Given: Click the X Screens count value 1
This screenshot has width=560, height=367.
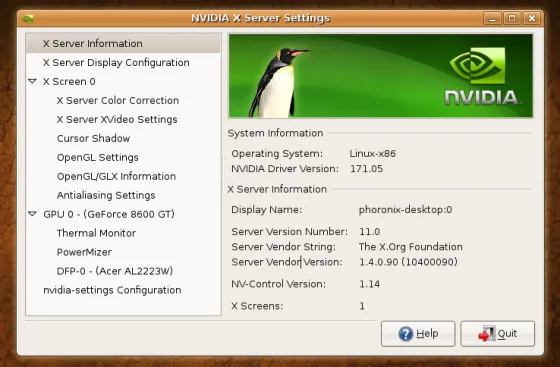Looking at the screenshot, I should click(x=362, y=306).
